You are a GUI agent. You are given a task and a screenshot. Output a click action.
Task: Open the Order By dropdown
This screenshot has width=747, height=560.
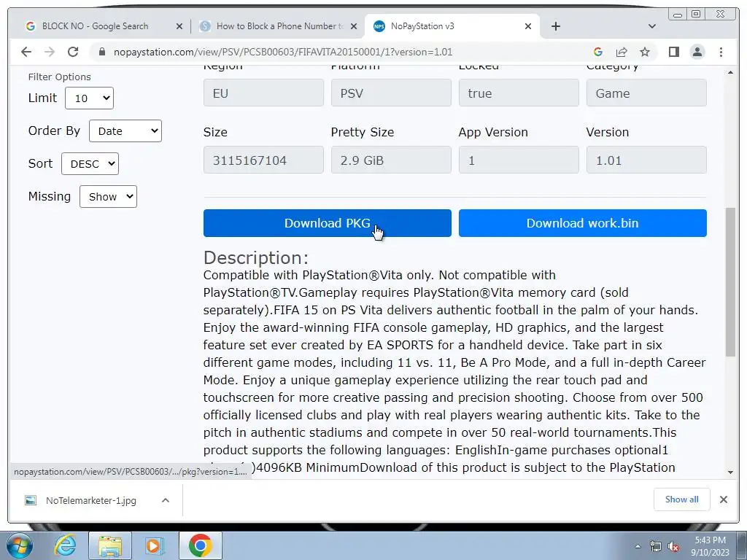coord(125,131)
